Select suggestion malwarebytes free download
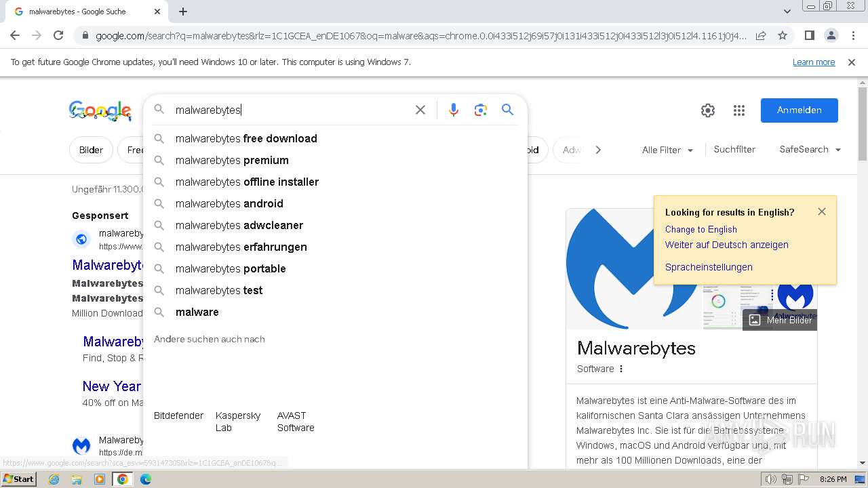 click(335, 138)
